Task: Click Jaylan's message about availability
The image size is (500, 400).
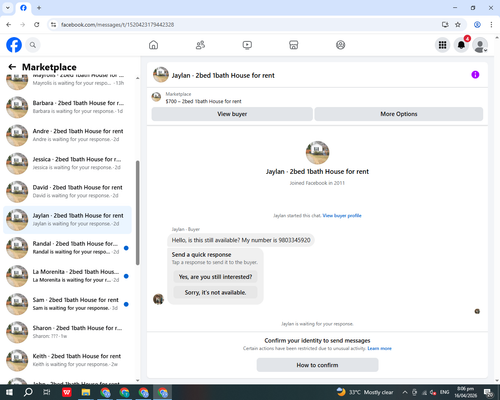Action: 241,240
